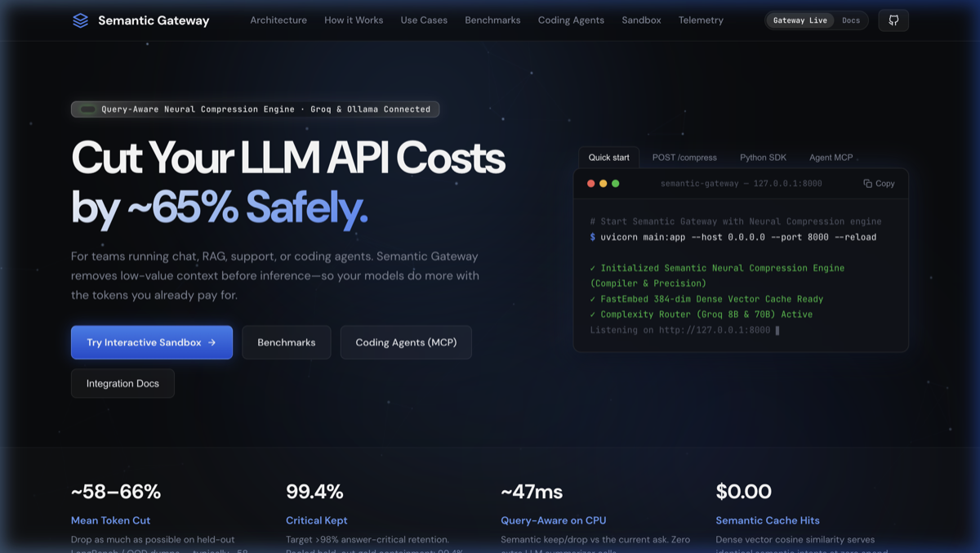Go to Sandbox in top navigation

pyautogui.click(x=641, y=20)
